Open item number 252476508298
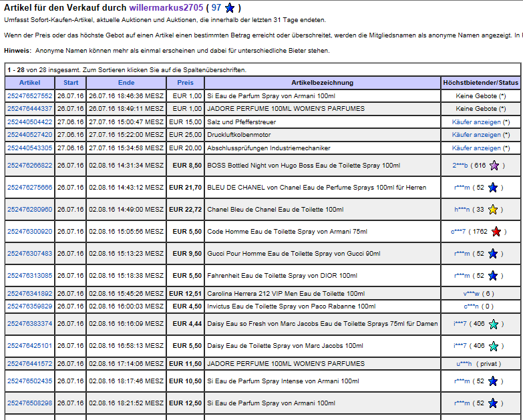This screenshot has width=523, height=420. [29, 403]
